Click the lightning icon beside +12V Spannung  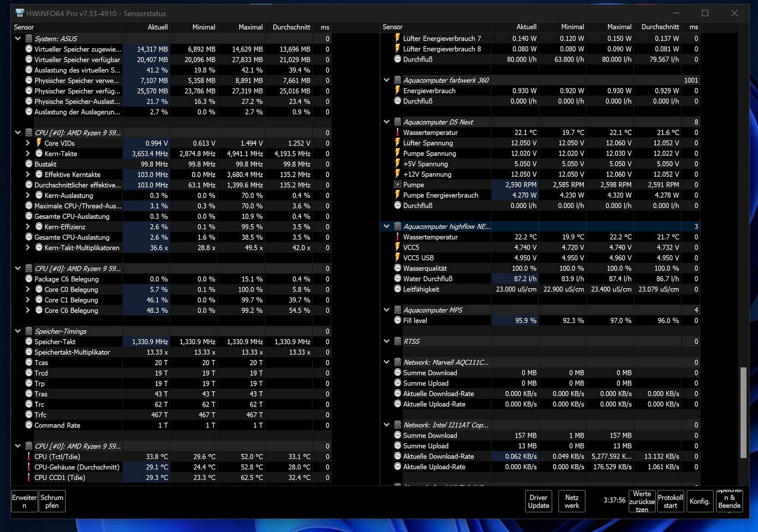tap(397, 174)
